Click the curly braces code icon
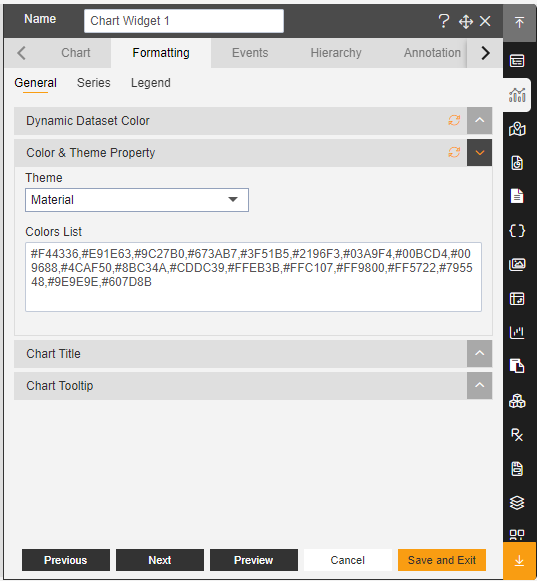Image resolution: width=550 pixels, height=581 pixels. (517, 230)
